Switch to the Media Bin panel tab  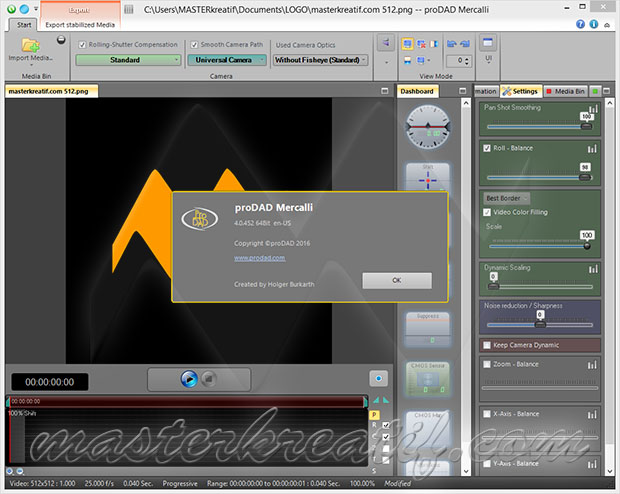click(565, 91)
